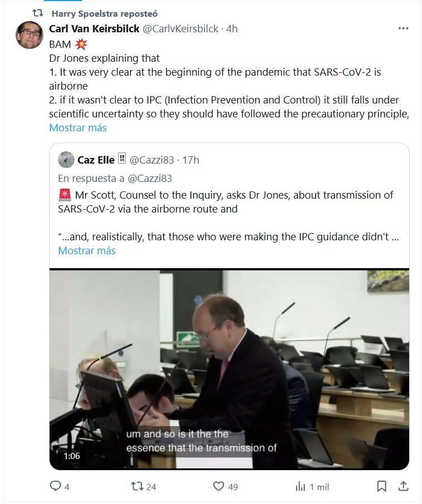This screenshot has width=422, height=504.
Task: Bookmark this tweet
Action: point(381,486)
